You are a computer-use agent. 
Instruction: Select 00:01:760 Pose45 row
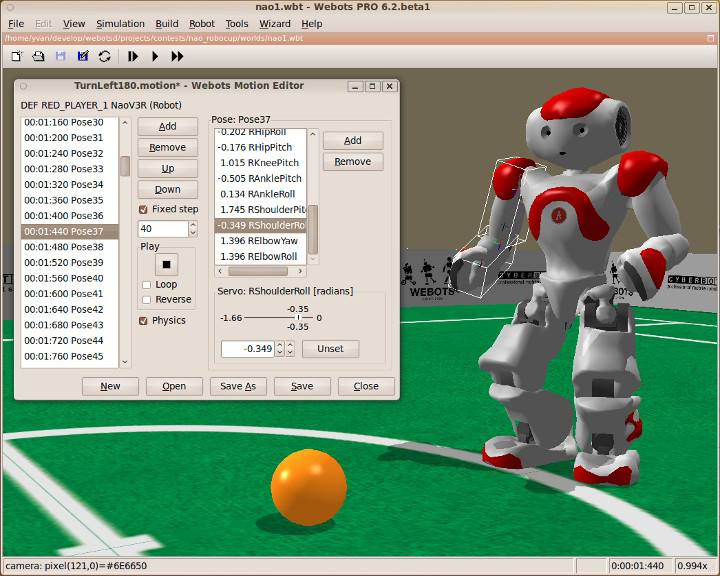[70, 356]
